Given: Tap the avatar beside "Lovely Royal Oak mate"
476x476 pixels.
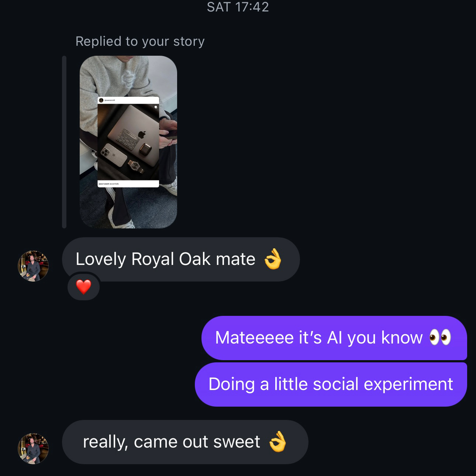Looking at the screenshot, I should [x=33, y=266].
